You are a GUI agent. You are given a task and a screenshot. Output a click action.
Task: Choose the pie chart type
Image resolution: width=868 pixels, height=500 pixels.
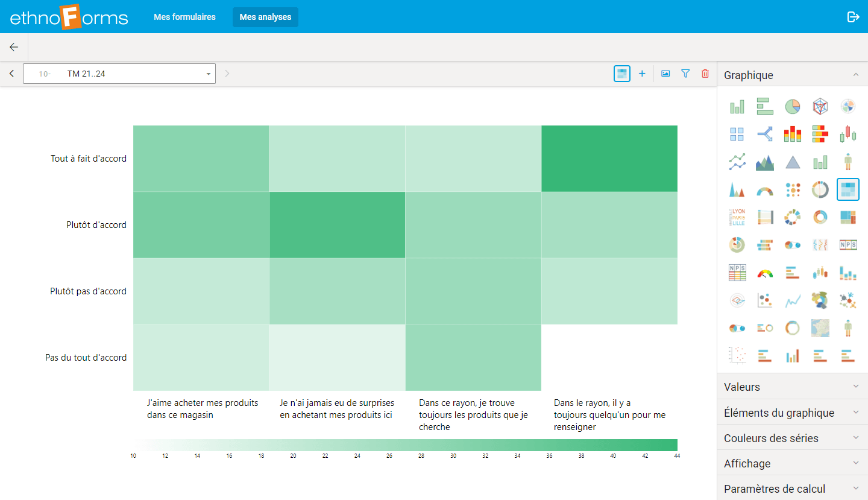pyautogui.click(x=793, y=107)
